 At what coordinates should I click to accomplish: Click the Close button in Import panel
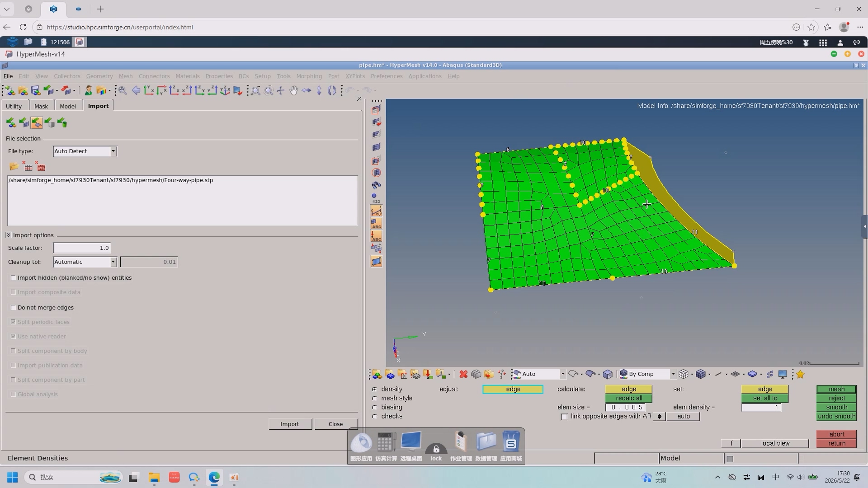click(x=335, y=424)
